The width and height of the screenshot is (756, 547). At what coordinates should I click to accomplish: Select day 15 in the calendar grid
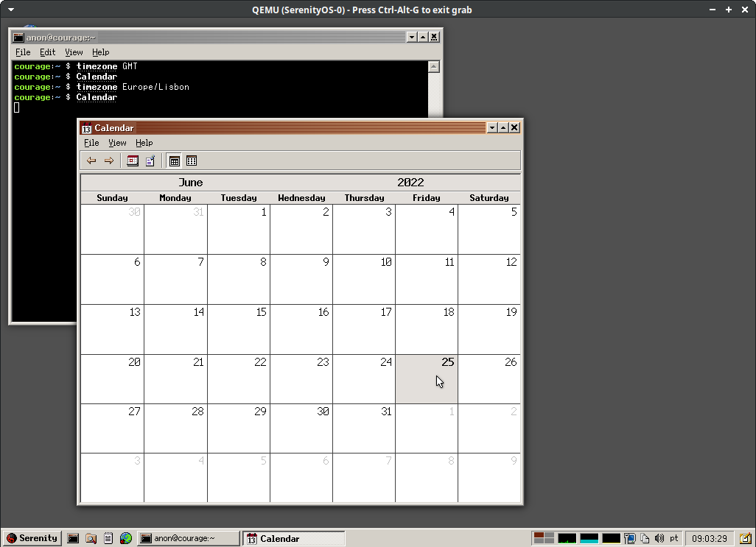[x=239, y=329]
